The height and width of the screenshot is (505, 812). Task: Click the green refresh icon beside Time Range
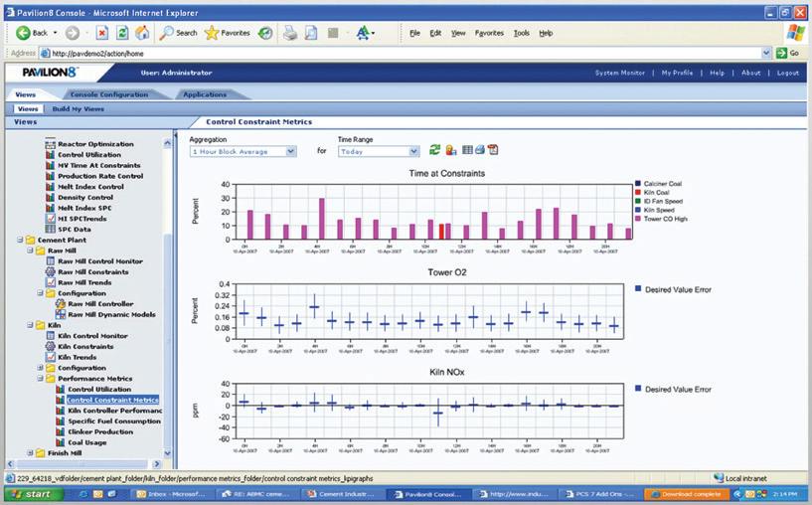click(435, 150)
